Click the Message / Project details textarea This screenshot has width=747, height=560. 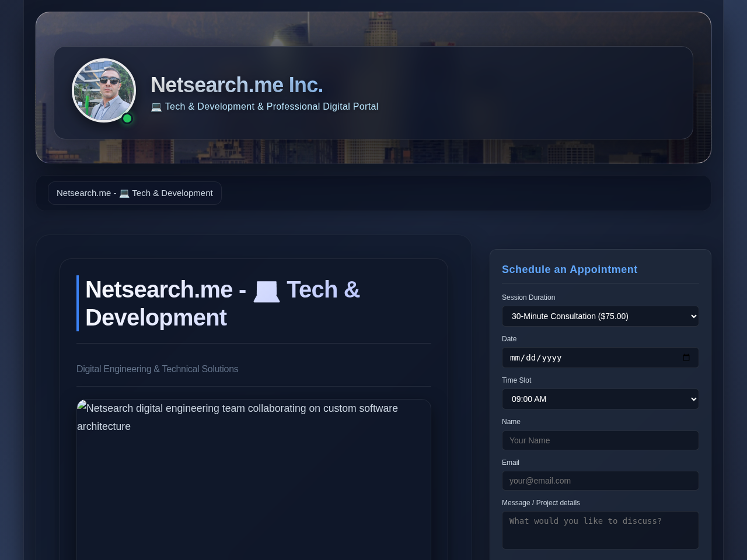[600, 530]
